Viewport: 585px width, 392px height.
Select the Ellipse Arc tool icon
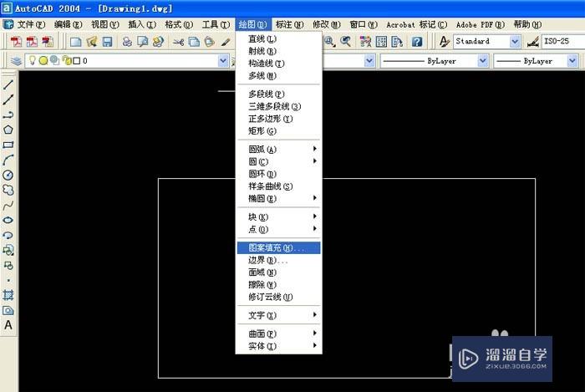(8, 235)
